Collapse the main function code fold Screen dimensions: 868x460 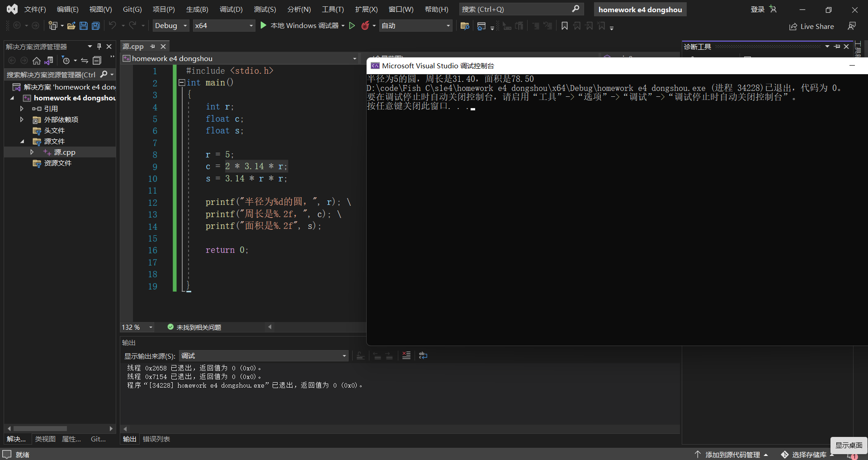coord(182,82)
